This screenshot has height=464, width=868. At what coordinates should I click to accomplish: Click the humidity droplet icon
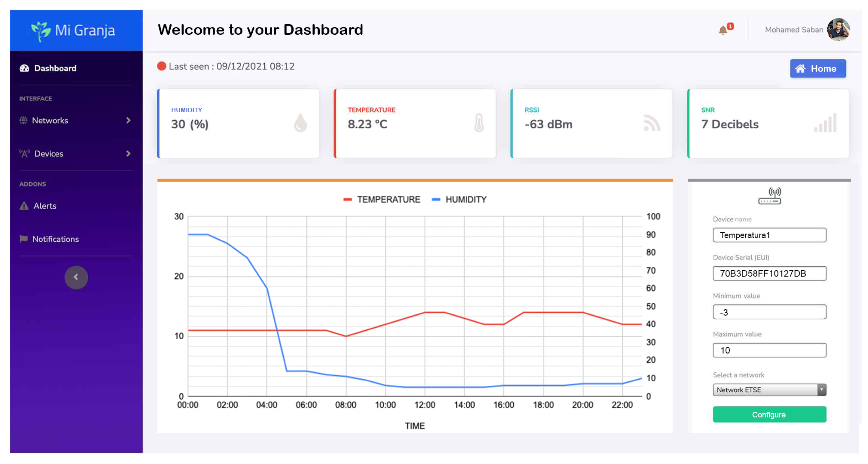[x=300, y=123]
